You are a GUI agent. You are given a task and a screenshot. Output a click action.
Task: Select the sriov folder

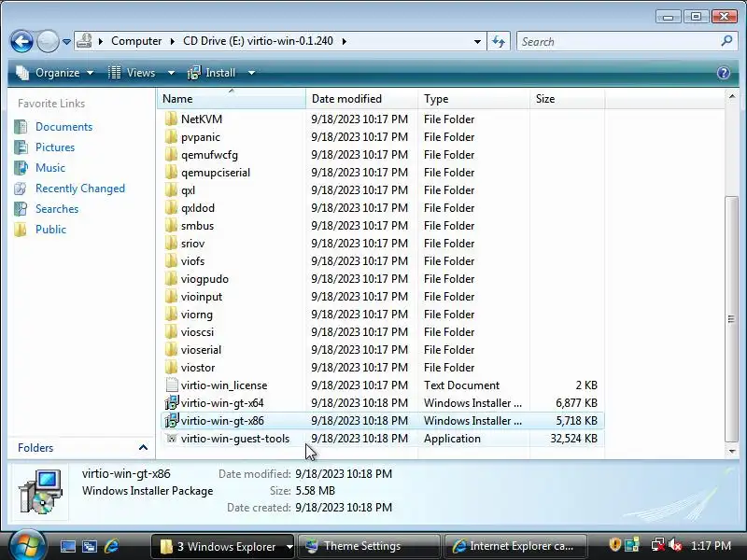(x=192, y=244)
